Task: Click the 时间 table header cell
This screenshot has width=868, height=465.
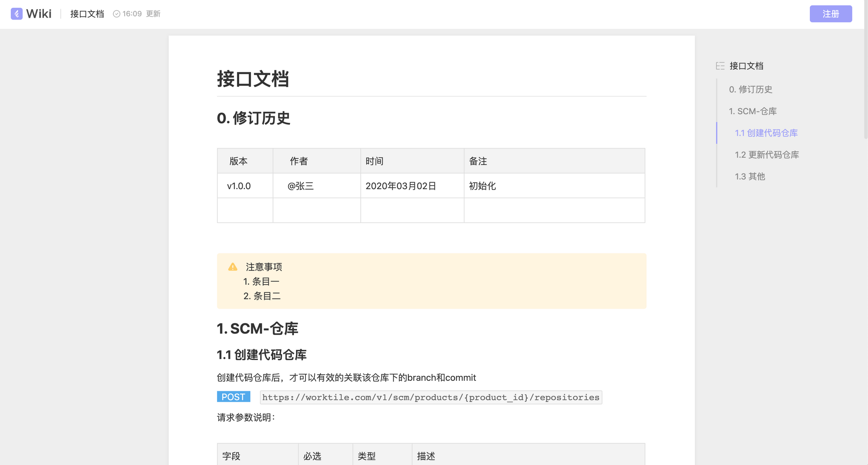Action: pyautogui.click(x=412, y=161)
